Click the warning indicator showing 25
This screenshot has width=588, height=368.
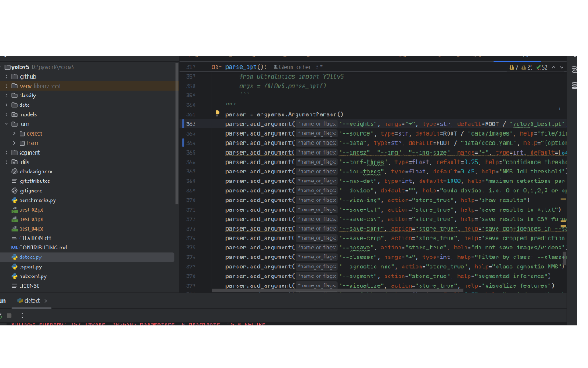tap(527, 68)
